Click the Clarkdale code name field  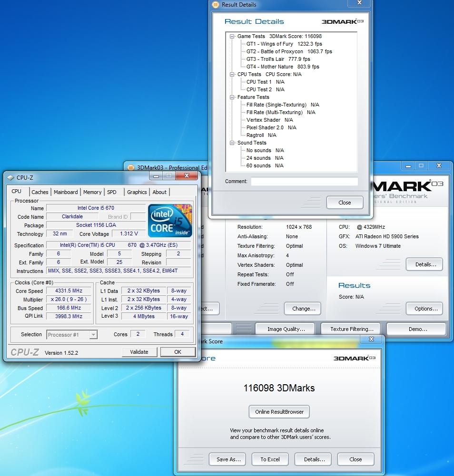tap(72, 216)
